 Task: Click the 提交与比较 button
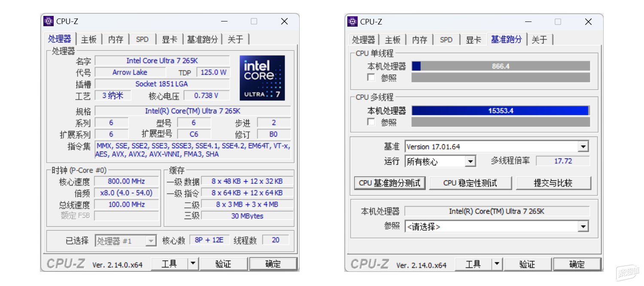pos(553,183)
